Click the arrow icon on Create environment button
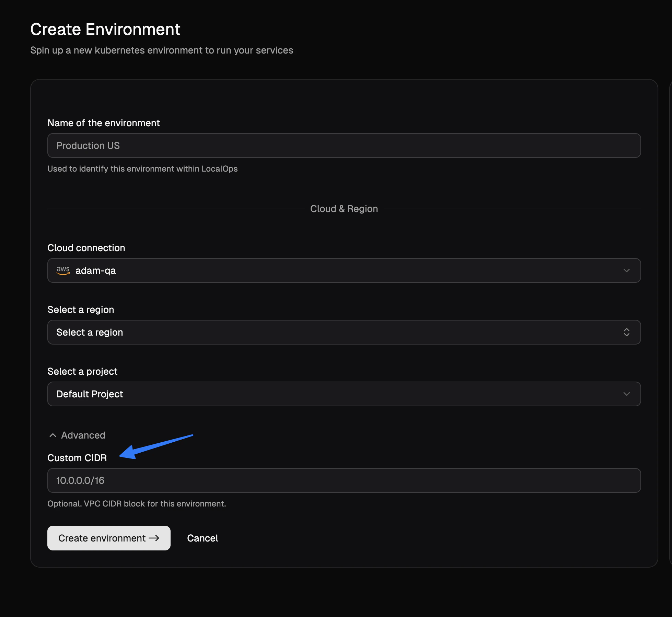Image resolution: width=672 pixels, height=617 pixels. (154, 538)
